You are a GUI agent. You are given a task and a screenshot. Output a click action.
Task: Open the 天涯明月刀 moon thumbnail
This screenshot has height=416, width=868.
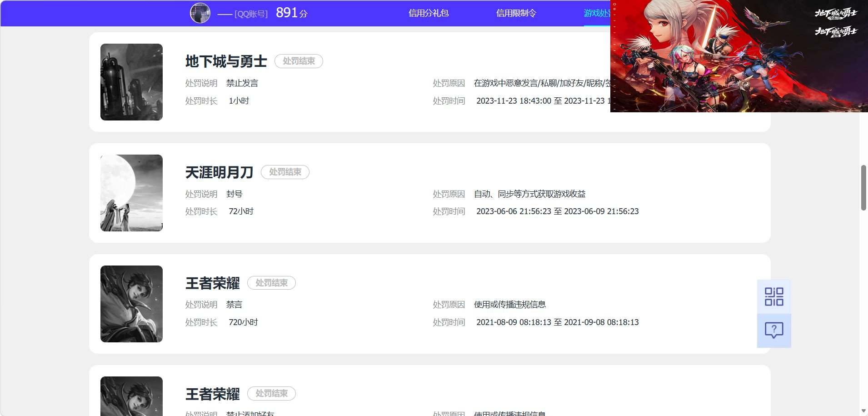coord(131,193)
